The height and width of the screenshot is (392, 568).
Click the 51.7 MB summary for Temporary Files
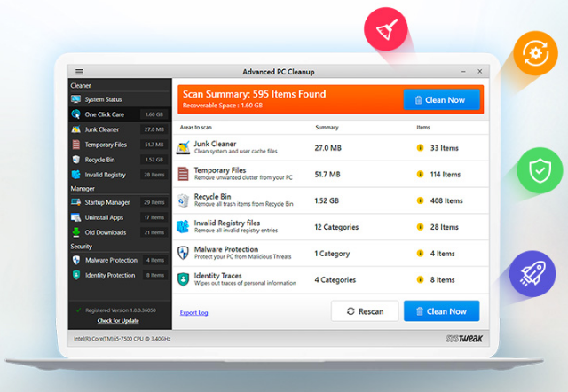(x=327, y=174)
